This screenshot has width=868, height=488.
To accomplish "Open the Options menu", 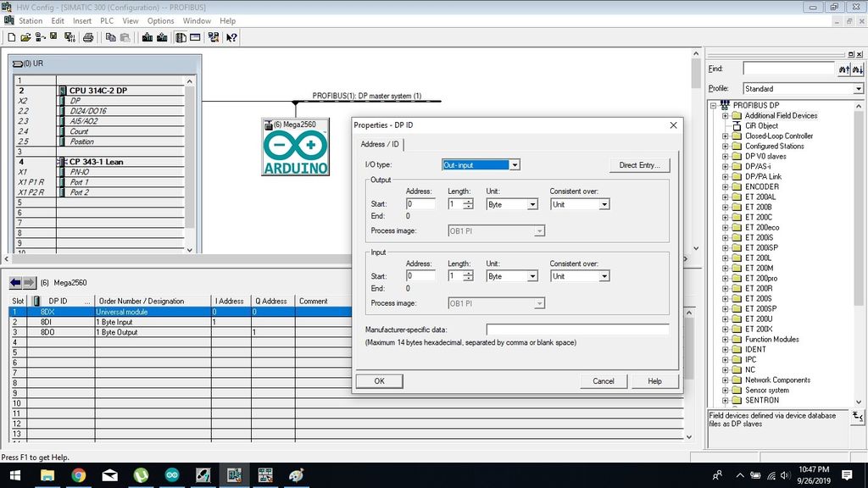I will point(160,21).
